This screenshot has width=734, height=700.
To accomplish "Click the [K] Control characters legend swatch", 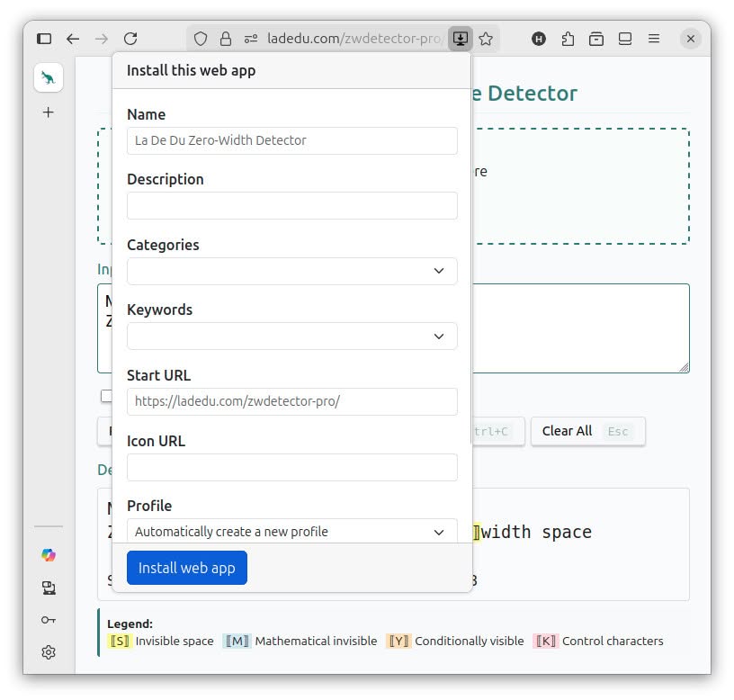I will click(545, 641).
